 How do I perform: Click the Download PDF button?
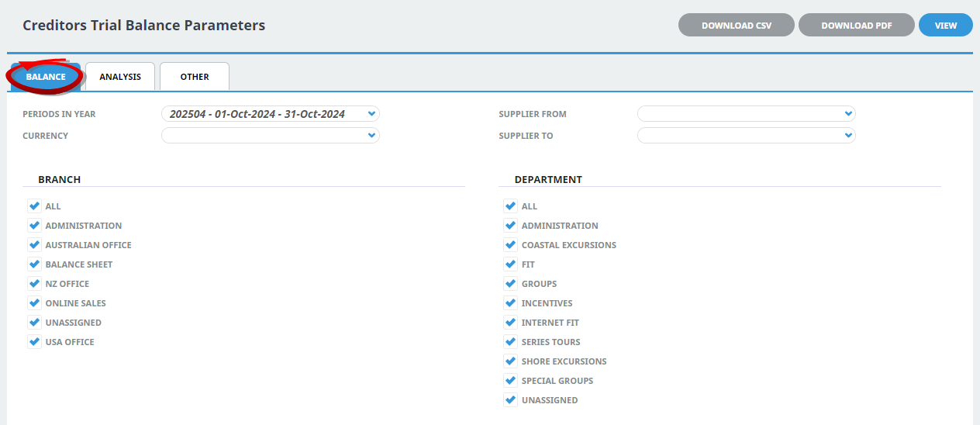[857, 25]
